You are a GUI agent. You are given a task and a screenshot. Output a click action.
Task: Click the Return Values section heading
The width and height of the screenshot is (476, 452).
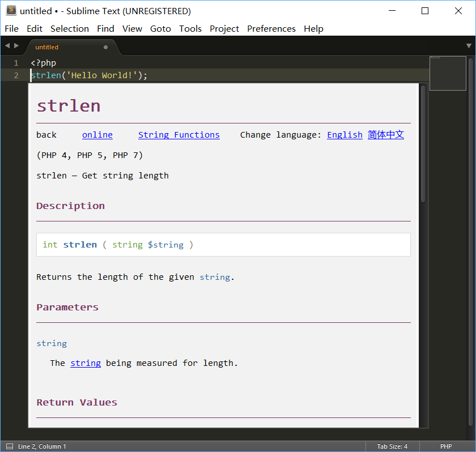pos(77,402)
